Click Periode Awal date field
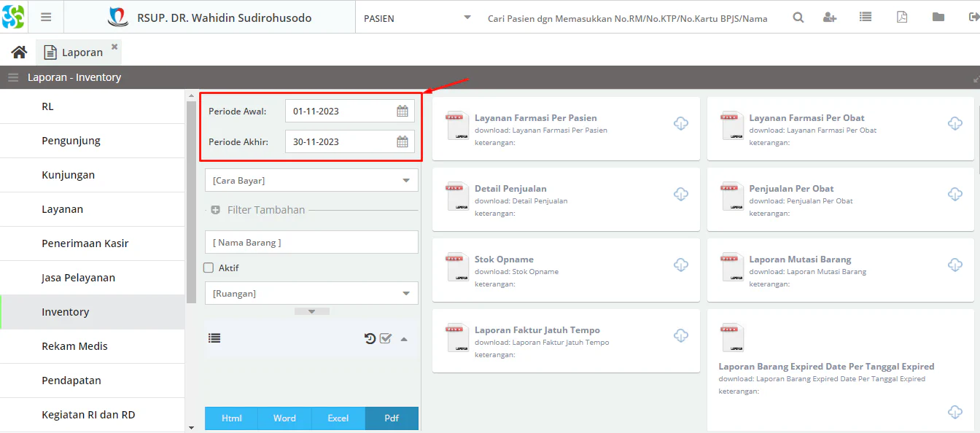Image resolution: width=980 pixels, height=433 pixels. pyautogui.click(x=350, y=112)
